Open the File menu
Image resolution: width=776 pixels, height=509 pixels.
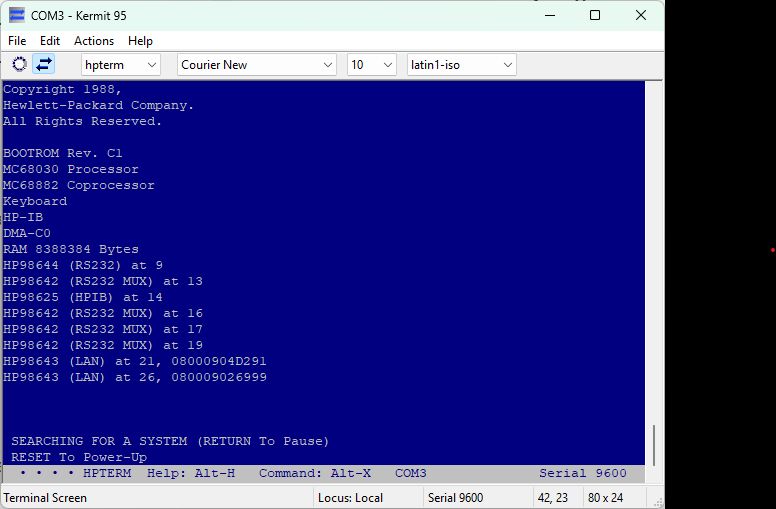coord(17,41)
